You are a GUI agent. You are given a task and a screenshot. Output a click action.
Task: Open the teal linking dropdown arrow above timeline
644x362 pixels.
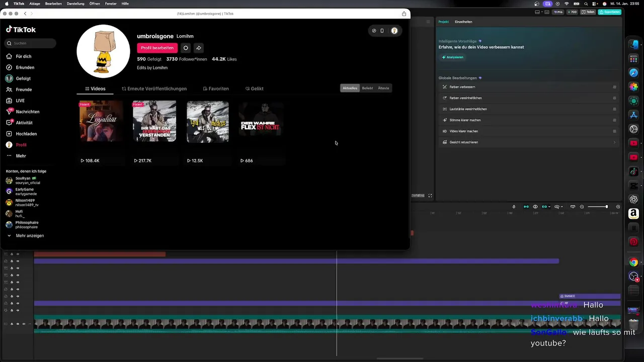(x=549, y=207)
